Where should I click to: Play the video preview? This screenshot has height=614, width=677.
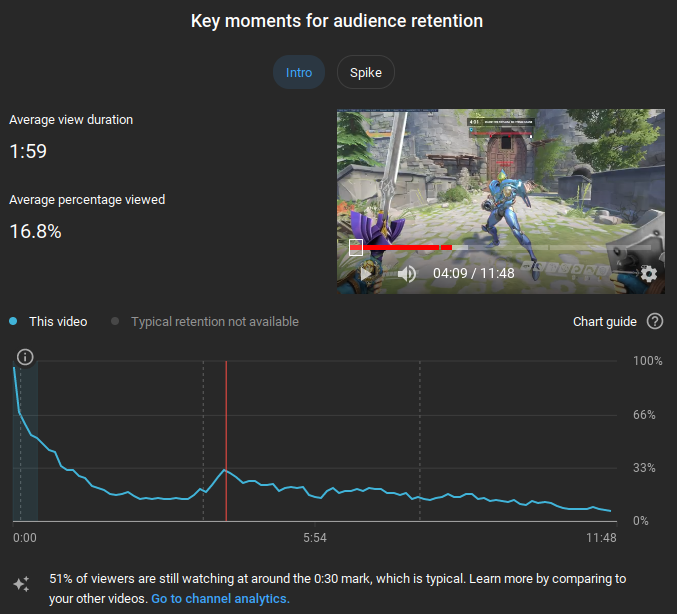367,273
